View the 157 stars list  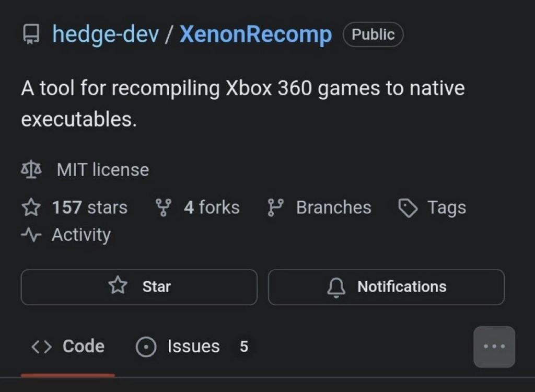[x=90, y=207]
